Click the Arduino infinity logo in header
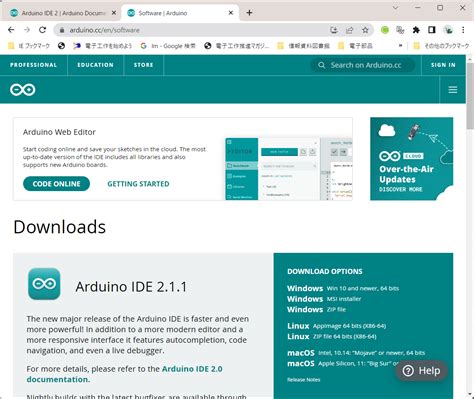Screen dimensions: 474x399 tap(23, 90)
